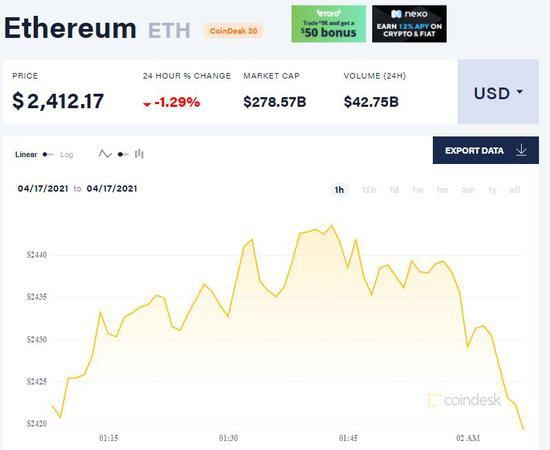Select the candlestick chart icon
This screenshot has width=550, height=450.
pyautogui.click(x=139, y=154)
